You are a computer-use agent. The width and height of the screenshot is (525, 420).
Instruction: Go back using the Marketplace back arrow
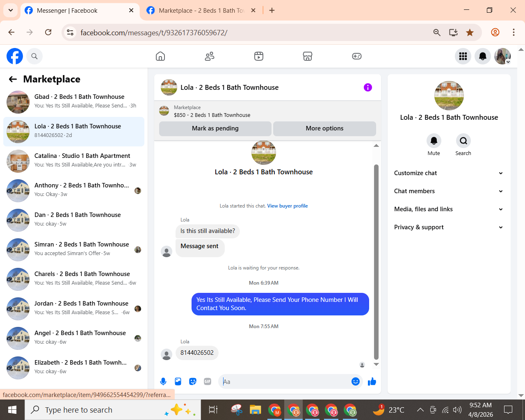pos(13,79)
